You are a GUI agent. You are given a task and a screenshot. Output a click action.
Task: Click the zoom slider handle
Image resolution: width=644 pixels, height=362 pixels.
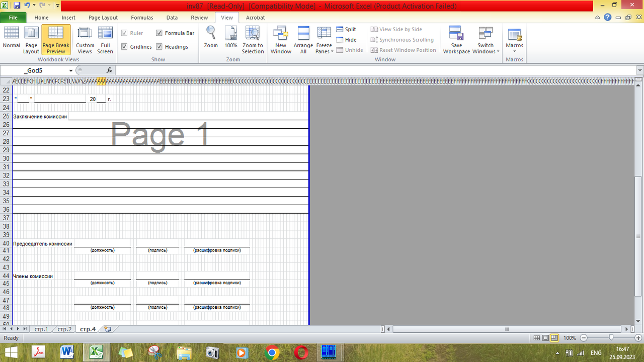click(x=611, y=338)
